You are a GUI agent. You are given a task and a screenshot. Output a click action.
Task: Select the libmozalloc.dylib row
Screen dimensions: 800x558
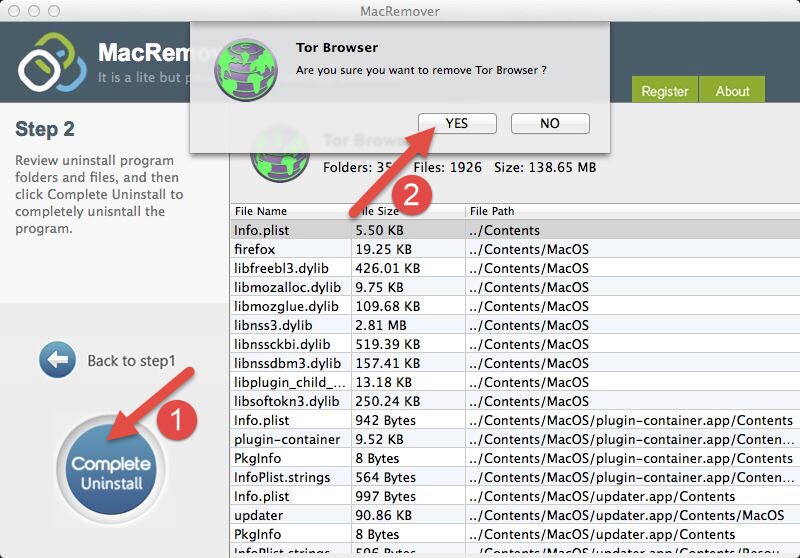coord(515,287)
